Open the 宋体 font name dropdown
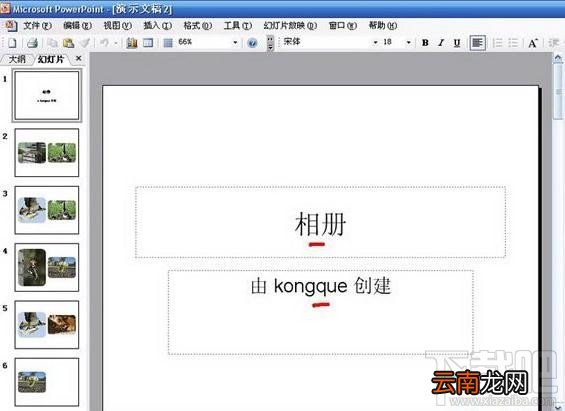 tap(375, 43)
